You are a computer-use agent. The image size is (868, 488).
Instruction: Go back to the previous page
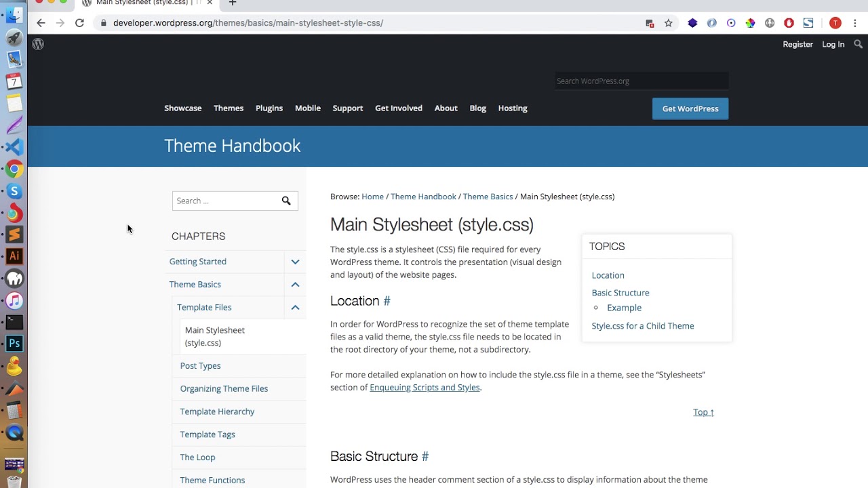pos(41,23)
